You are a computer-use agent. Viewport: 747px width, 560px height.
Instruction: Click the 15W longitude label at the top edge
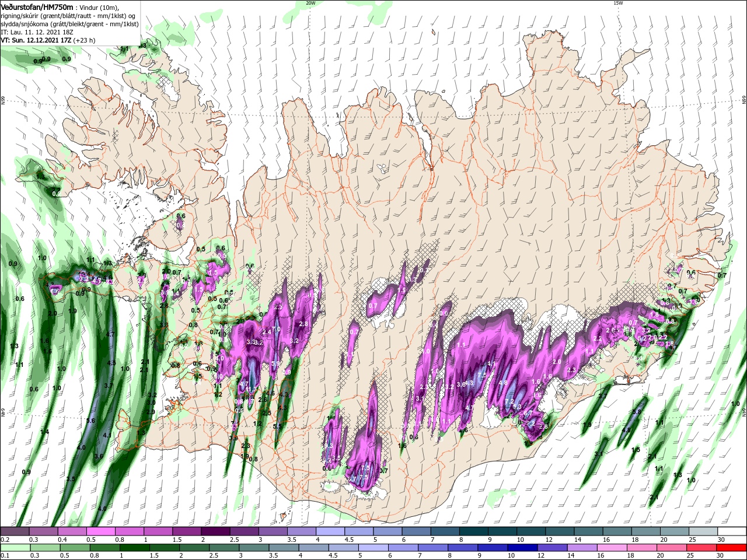click(x=618, y=3)
